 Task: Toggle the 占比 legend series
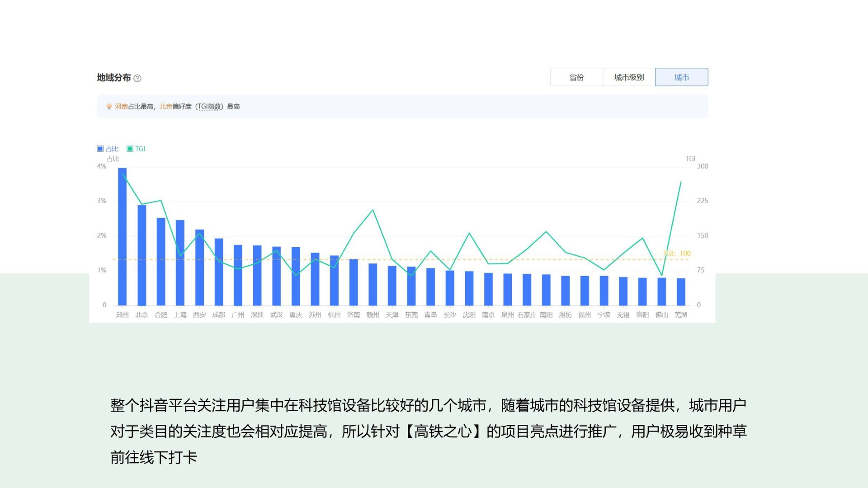tap(108, 149)
